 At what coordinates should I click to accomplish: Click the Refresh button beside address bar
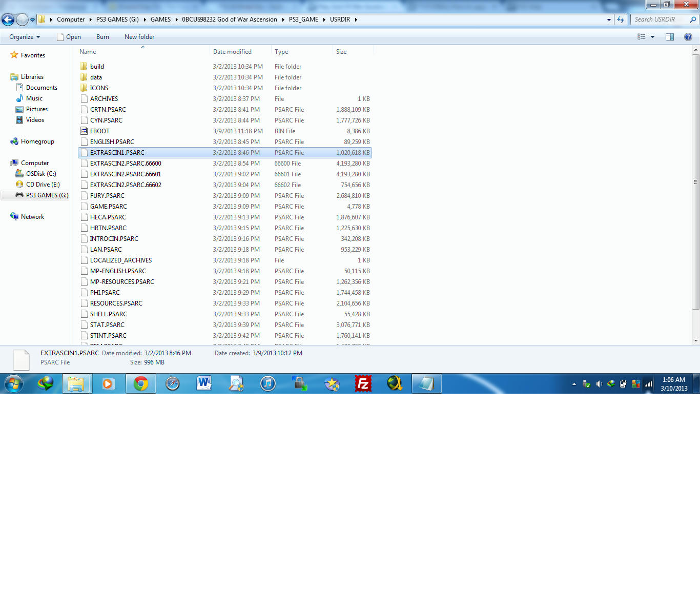coord(621,19)
